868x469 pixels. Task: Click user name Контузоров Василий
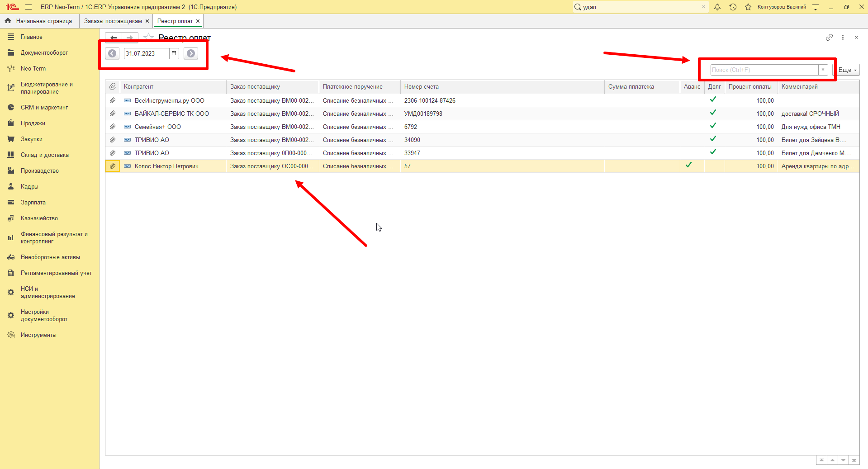pyautogui.click(x=782, y=7)
